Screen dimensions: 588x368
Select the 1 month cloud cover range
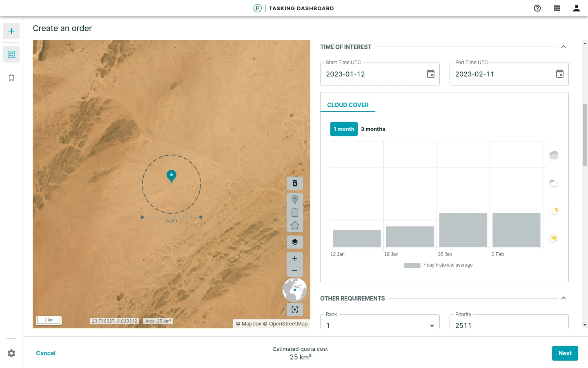[x=344, y=129]
